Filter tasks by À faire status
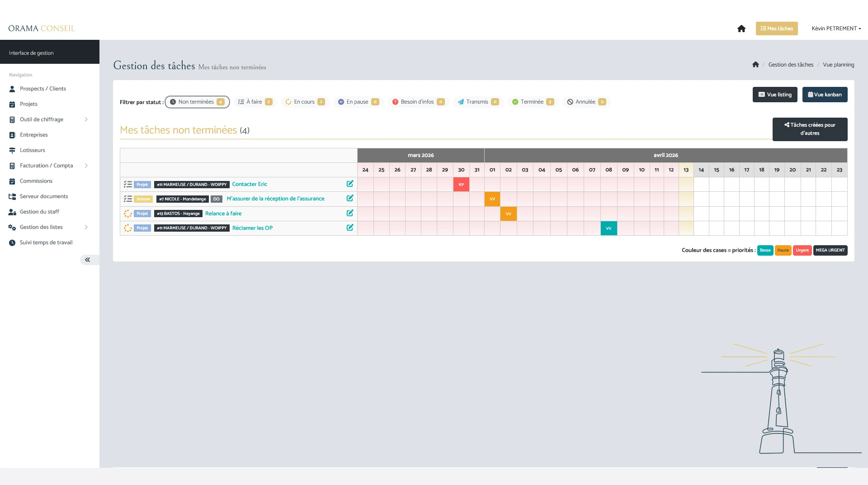Image resolution: width=868 pixels, height=485 pixels. [x=255, y=102]
